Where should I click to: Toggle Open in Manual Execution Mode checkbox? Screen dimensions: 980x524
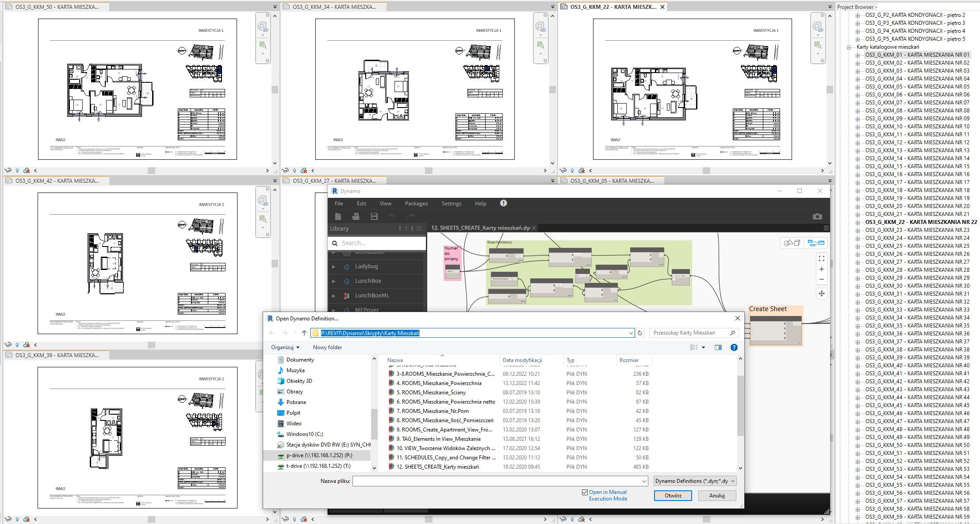[585, 492]
